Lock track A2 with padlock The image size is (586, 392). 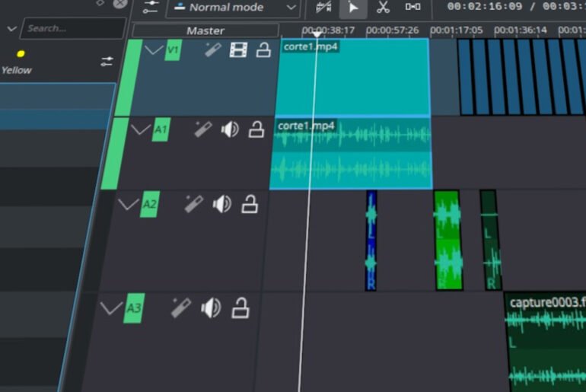tap(250, 204)
